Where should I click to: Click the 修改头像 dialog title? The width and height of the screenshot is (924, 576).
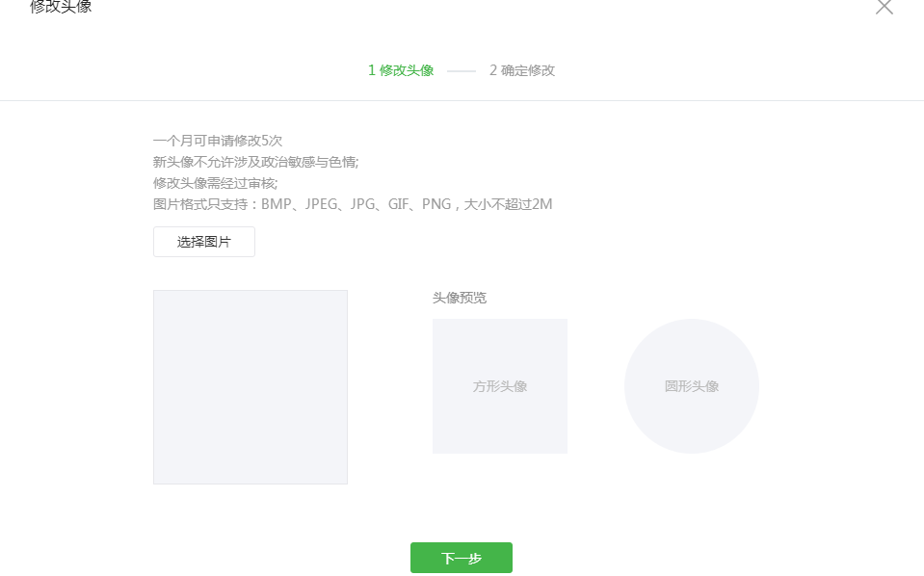tap(61, 8)
